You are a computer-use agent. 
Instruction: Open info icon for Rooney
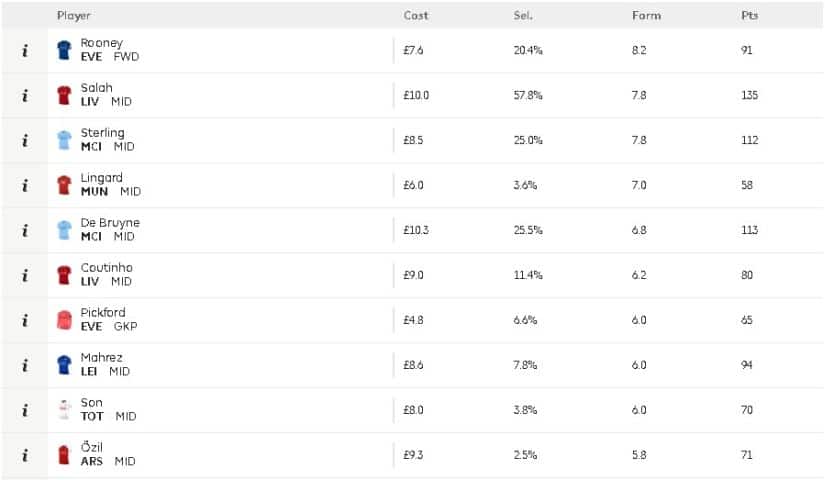(x=24, y=51)
